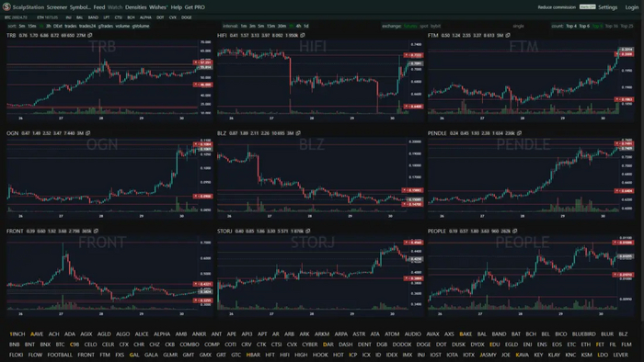Select COMBO in the bottom symbol list
The width and height of the screenshot is (644, 362).
(190, 345)
